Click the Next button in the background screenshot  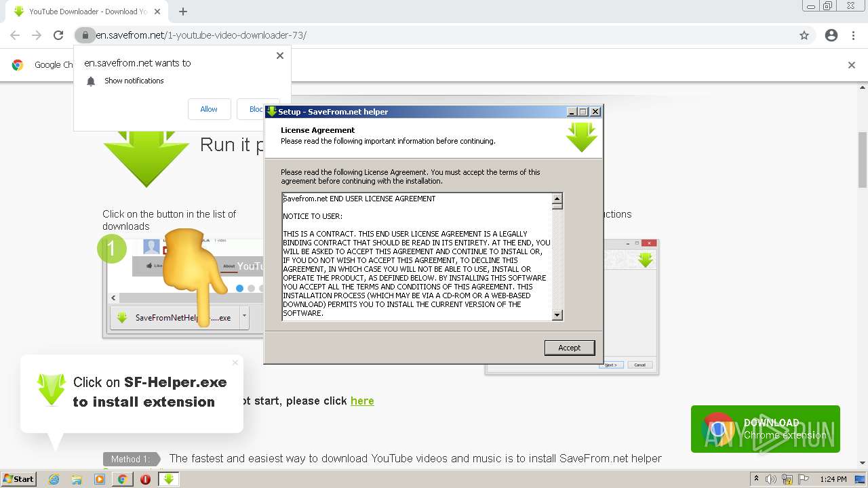(x=611, y=365)
